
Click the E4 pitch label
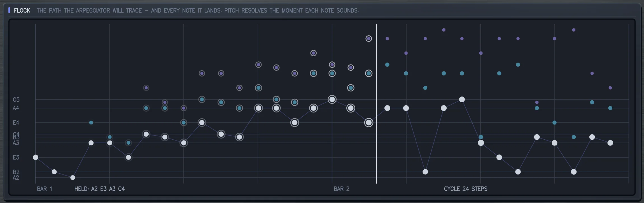click(x=16, y=123)
